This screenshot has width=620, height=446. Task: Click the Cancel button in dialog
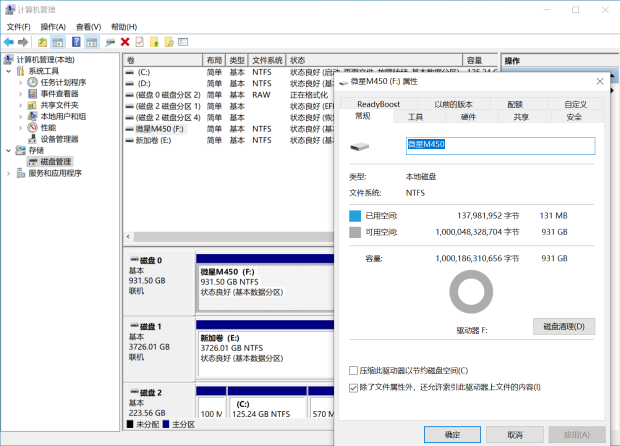[515, 435]
